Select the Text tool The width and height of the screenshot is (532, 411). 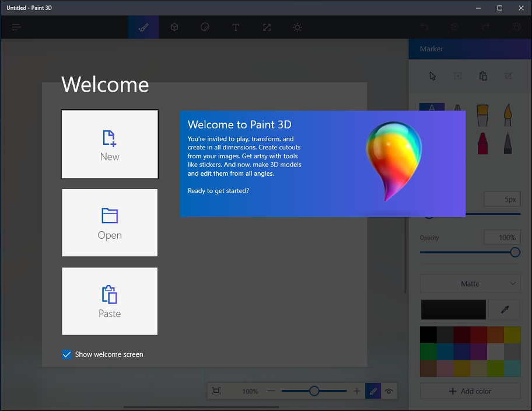coord(236,27)
